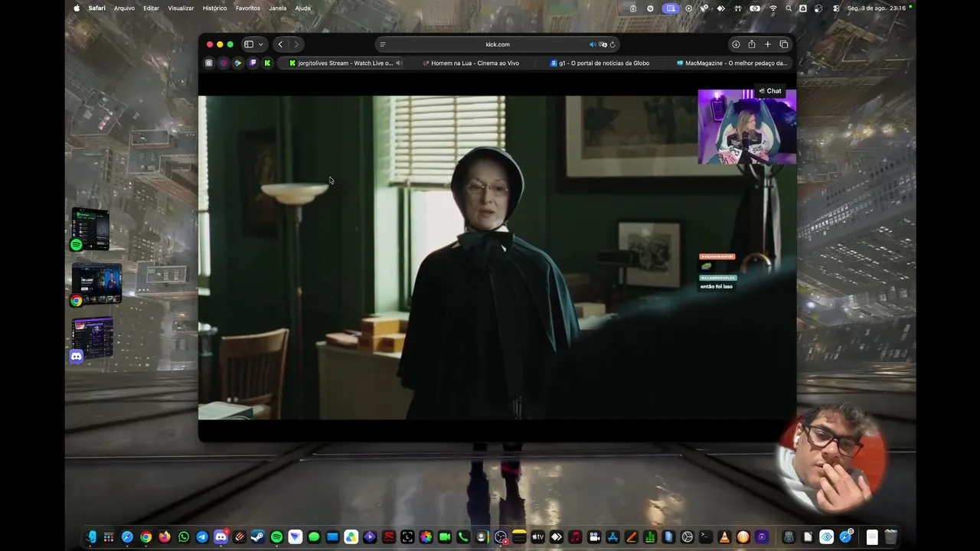Toggle the Safari sidebar
Viewport: 980px width, 551px height.
pos(249,44)
